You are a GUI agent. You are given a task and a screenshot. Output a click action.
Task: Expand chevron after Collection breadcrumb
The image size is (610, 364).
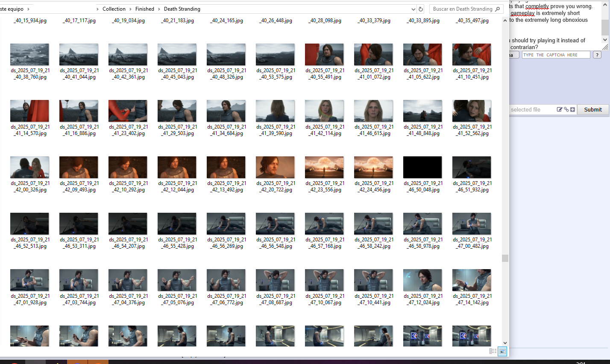pyautogui.click(x=130, y=9)
